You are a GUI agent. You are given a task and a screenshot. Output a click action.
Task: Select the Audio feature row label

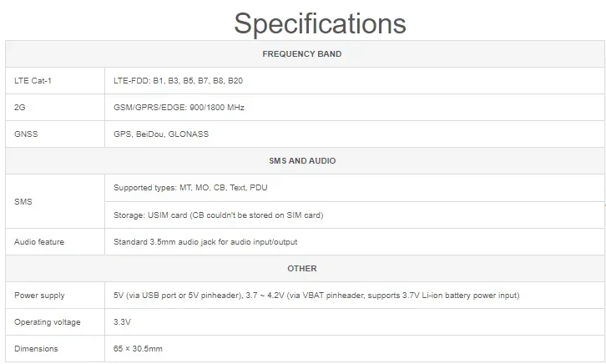coord(39,241)
